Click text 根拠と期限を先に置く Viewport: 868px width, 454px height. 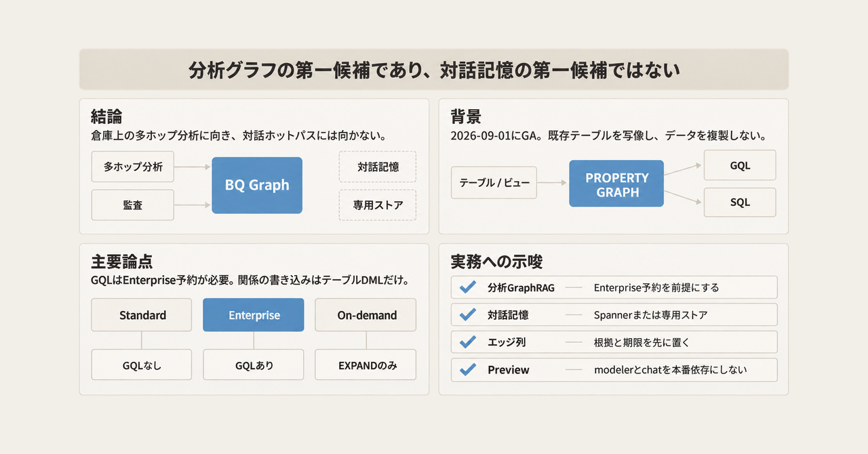[x=642, y=342]
